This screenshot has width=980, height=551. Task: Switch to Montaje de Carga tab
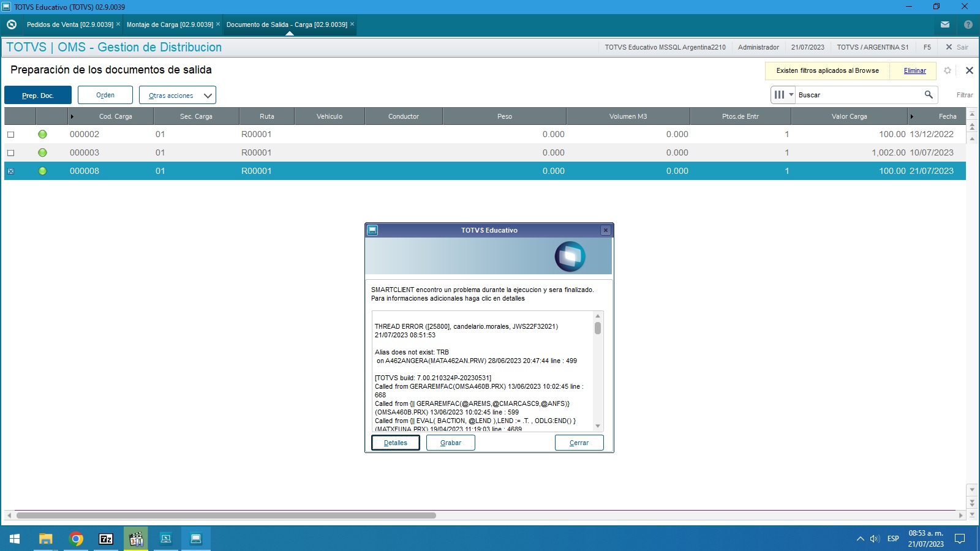click(170, 24)
